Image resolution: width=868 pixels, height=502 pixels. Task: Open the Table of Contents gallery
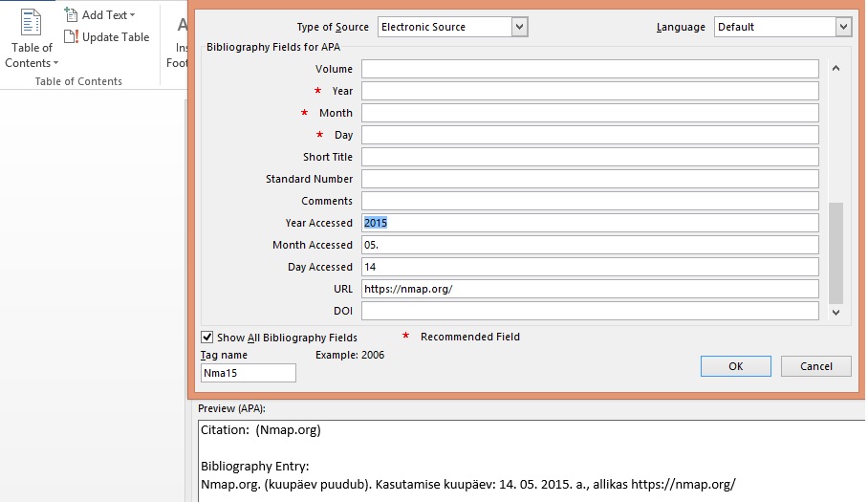(x=31, y=39)
